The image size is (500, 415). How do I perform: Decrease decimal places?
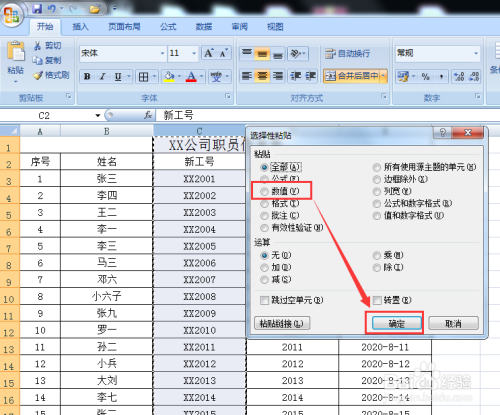[x=474, y=77]
